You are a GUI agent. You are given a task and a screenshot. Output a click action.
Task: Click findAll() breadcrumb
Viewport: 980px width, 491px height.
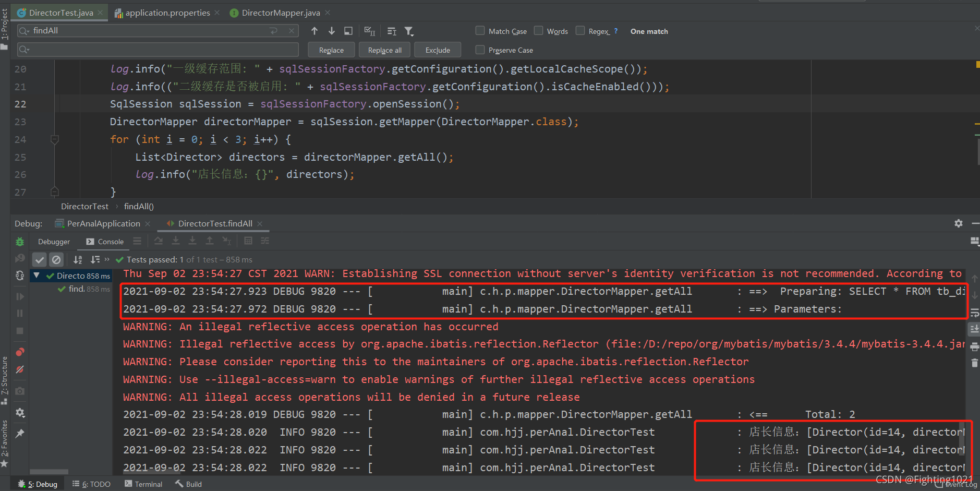coord(139,206)
